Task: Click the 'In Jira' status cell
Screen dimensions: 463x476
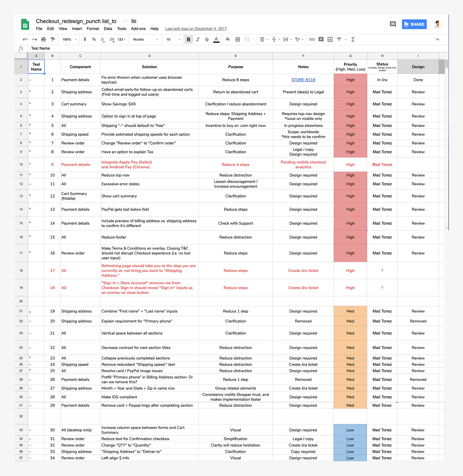Action: [382, 80]
